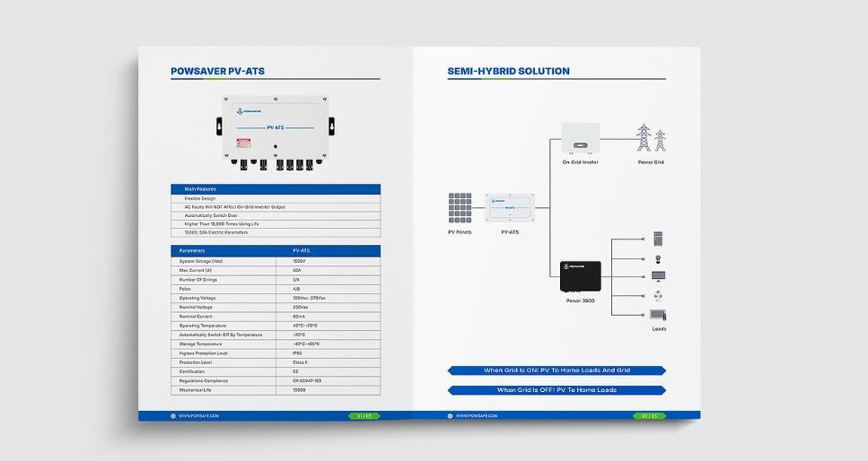Select the On-Grid Inverter device icon
Screen dimensions: 868x461
tap(580, 138)
